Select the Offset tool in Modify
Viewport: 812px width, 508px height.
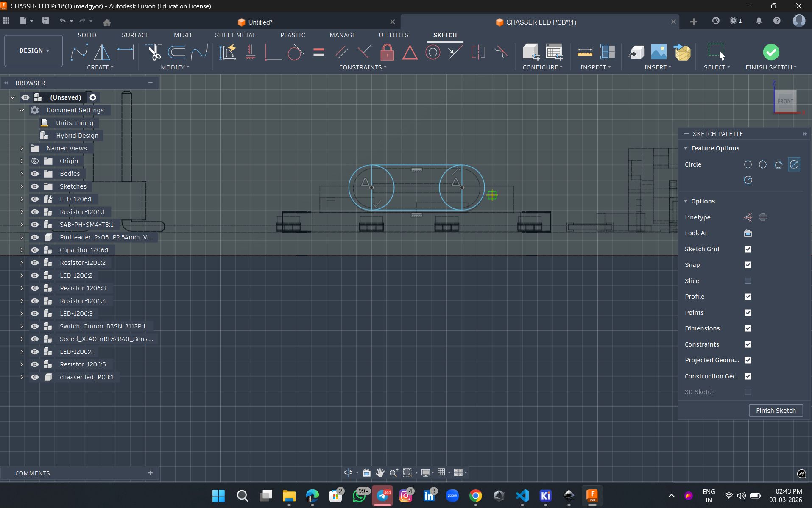click(176, 52)
